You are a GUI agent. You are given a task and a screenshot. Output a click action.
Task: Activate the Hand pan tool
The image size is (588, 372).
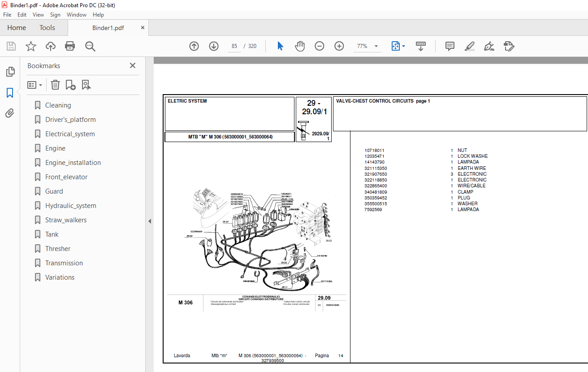click(x=300, y=46)
